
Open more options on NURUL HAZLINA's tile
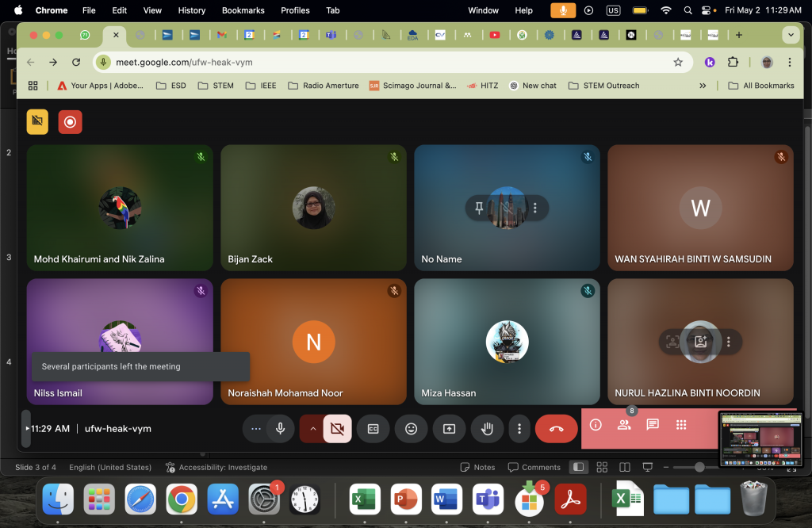pyautogui.click(x=729, y=342)
